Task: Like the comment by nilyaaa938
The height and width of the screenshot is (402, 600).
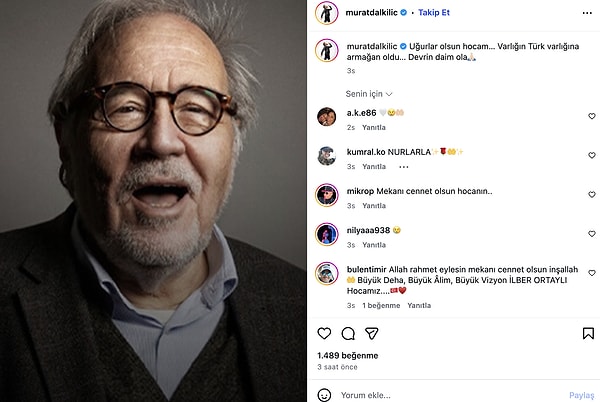Action: (x=590, y=233)
